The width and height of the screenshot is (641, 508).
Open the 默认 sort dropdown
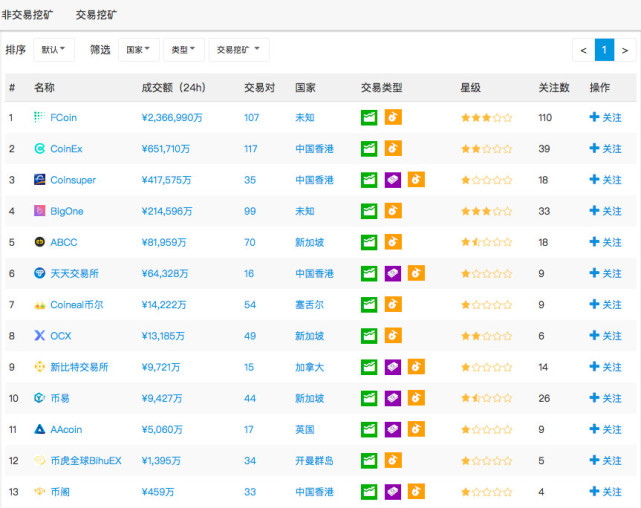pos(54,50)
